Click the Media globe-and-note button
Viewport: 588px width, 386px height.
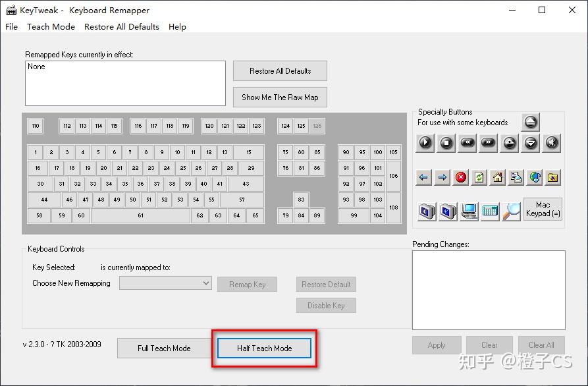(535, 177)
